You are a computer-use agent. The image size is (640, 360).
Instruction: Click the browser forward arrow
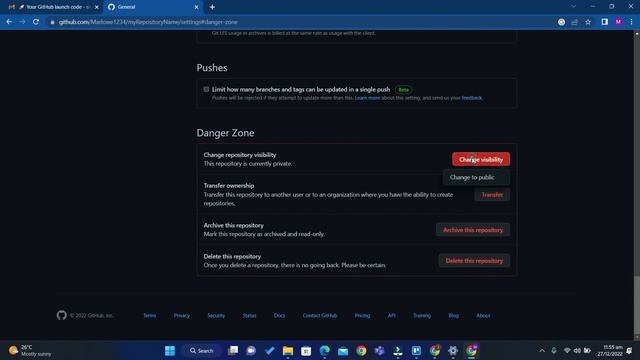(x=22, y=22)
